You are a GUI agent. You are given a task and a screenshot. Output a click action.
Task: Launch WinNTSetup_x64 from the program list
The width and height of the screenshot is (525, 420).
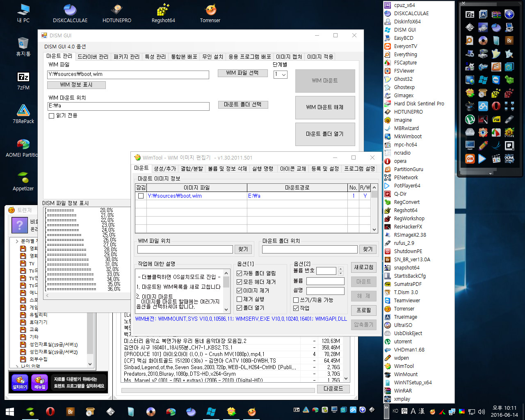[413, 383]
